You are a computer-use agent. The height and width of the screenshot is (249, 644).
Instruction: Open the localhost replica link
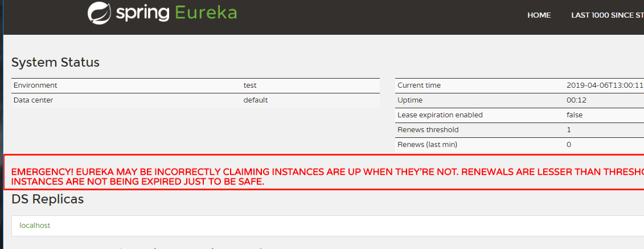35,225
